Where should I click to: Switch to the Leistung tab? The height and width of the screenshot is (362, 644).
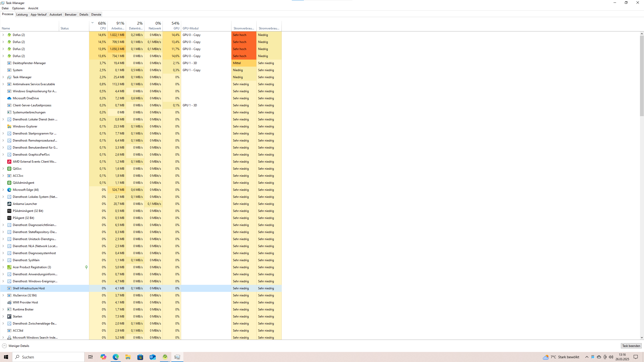[x=22, y=15]
